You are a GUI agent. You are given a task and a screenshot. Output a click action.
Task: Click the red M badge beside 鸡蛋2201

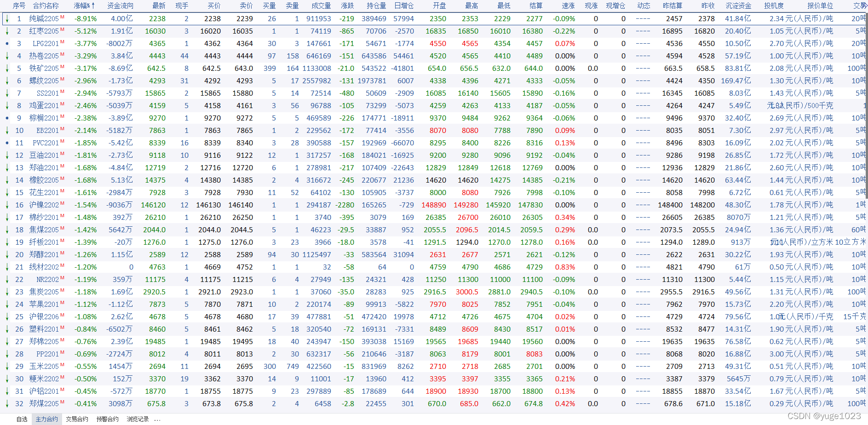click(62, 104)
